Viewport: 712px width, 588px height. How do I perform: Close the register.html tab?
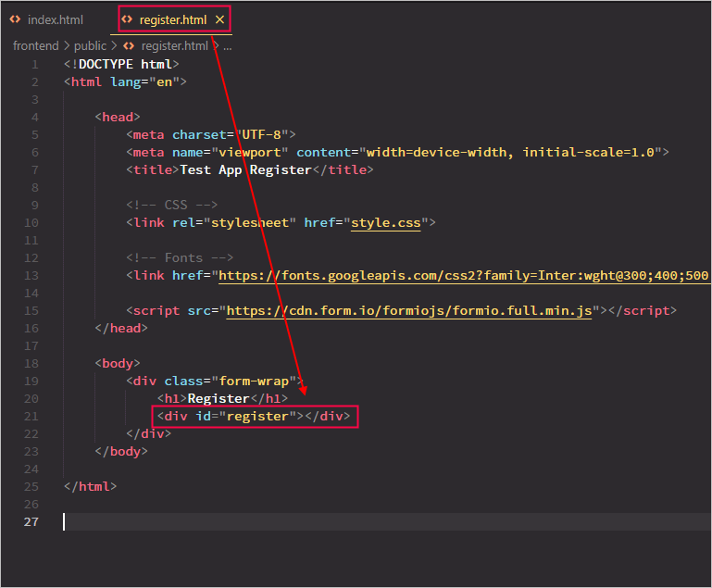point(219,20)
